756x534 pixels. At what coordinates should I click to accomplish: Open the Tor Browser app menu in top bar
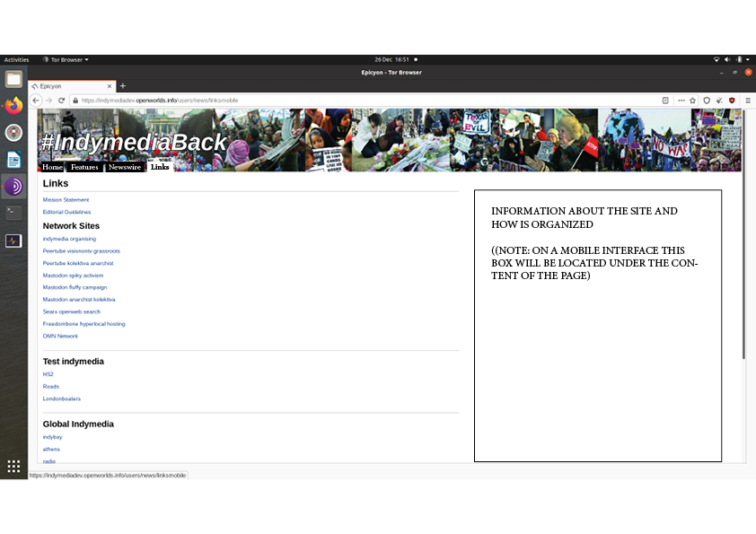66,59
